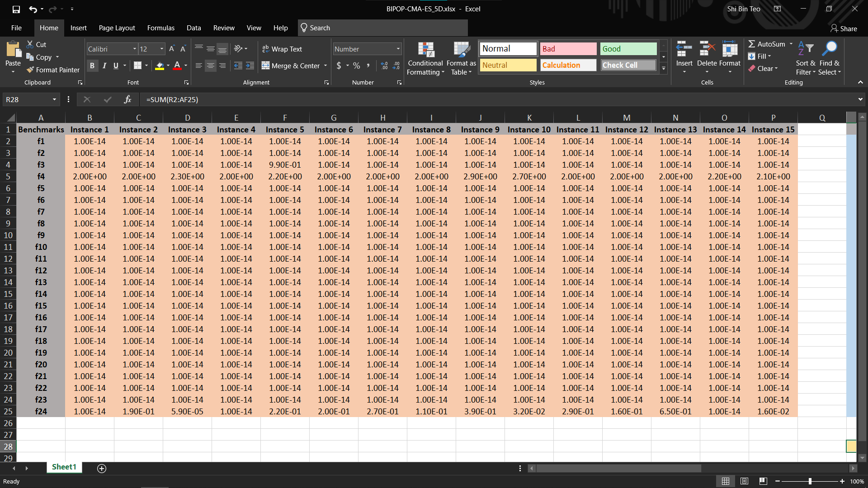Click the Merge & Center icon
The height and width of the screenshot is (488, 868).
(x=265, y=66)
